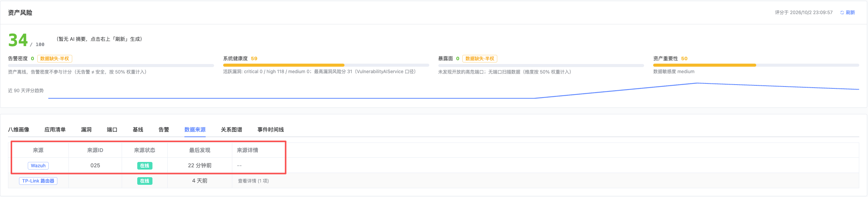Click the 数据缺失·半权 tag beside 暴露面
This screenshot has width=868, height=197.
coord(480,59)
